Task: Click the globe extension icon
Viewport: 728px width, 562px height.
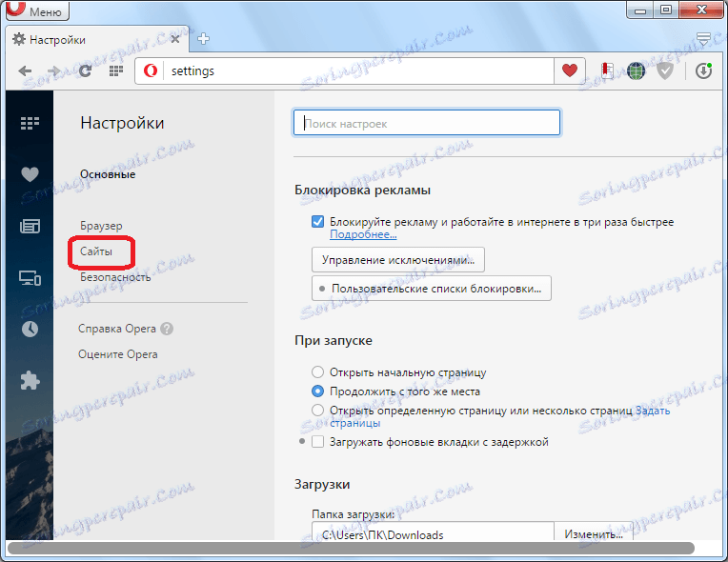Action: (x=637, y=71)
